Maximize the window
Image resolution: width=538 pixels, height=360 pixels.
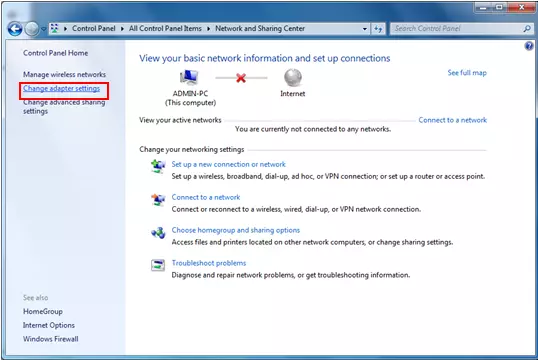499,8
